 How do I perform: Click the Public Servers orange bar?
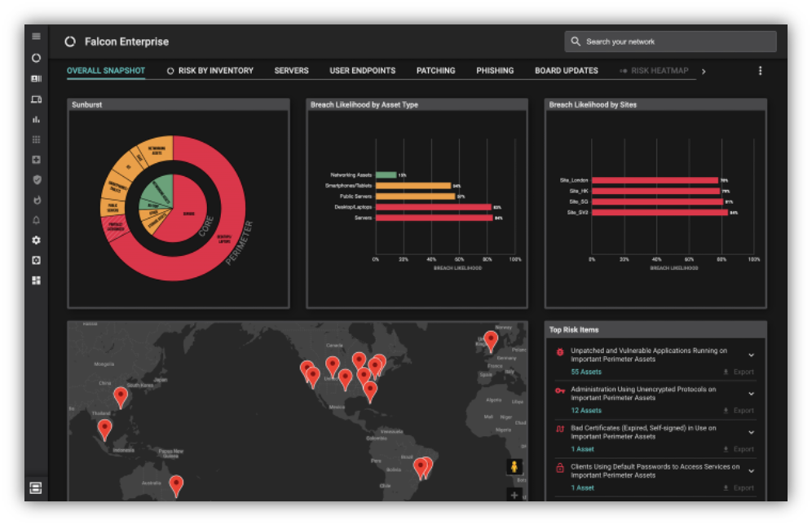click(415, 196)
